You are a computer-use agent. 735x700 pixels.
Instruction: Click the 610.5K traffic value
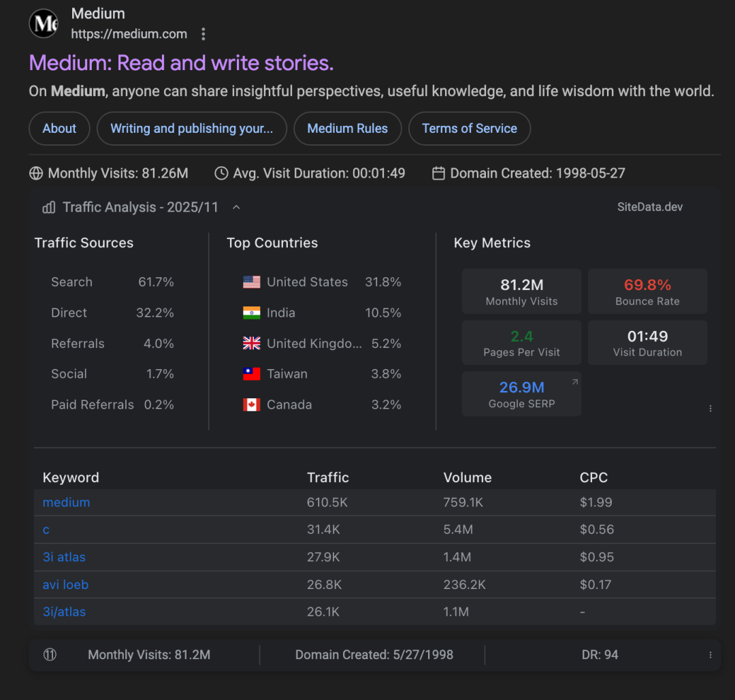327,502
